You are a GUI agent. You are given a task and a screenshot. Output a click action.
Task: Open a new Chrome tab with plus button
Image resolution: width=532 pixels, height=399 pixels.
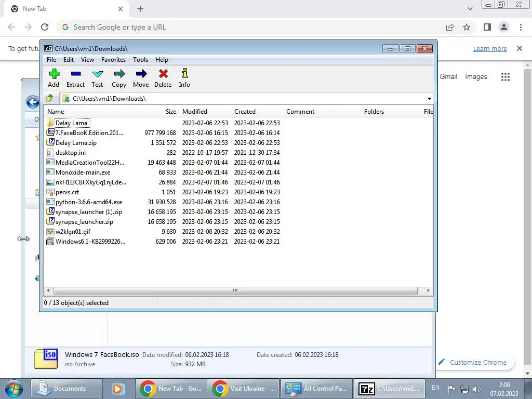click(140, 9)
